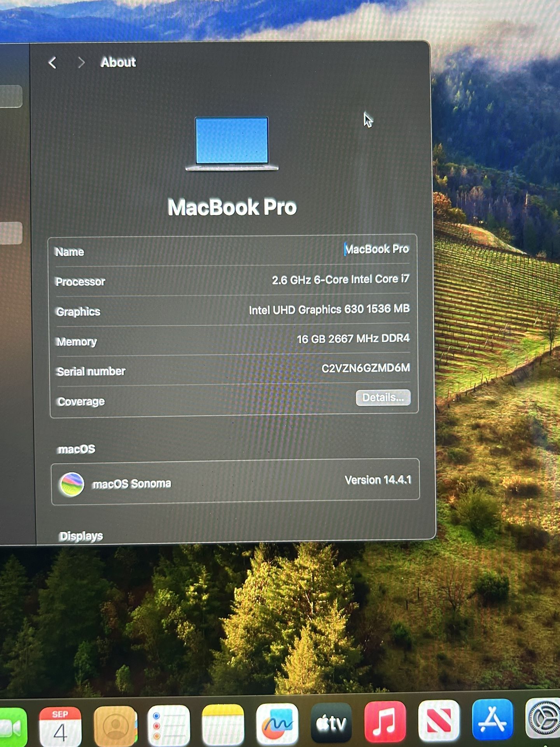Open Calendar from the Dock
This screenshot has width=560, height=747.
coord(60,726)
